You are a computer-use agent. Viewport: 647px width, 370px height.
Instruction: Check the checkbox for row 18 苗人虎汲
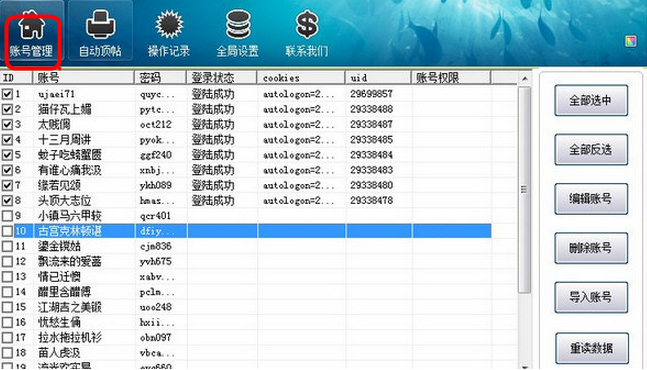point(7,353)
